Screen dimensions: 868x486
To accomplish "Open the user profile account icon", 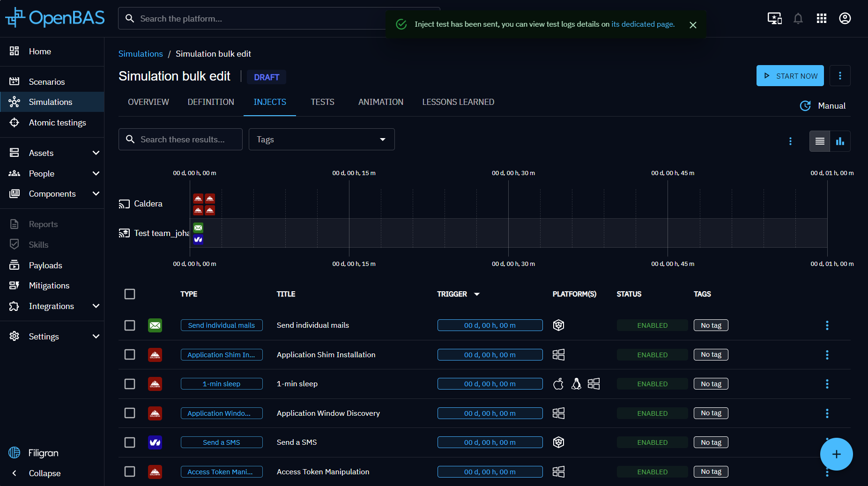I will click(x=845, y=19).
